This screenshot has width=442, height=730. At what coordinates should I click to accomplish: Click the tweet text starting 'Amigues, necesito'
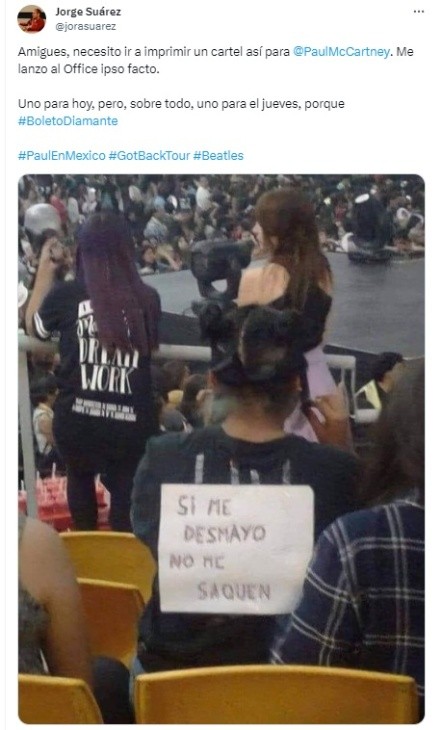click(x=216, y=60)
